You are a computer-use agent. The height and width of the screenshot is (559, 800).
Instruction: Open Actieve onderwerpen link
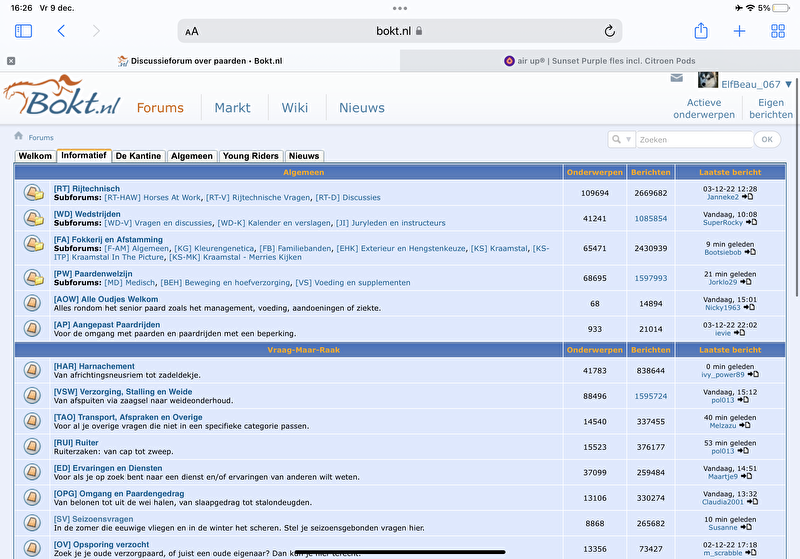click(x=703, y=109)
